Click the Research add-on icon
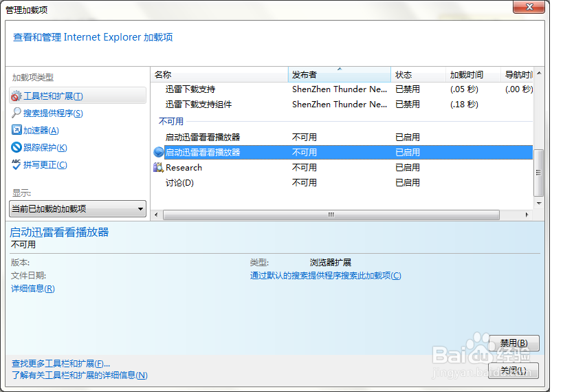Viewport: 563px width, 392px height. click(158, 167)
